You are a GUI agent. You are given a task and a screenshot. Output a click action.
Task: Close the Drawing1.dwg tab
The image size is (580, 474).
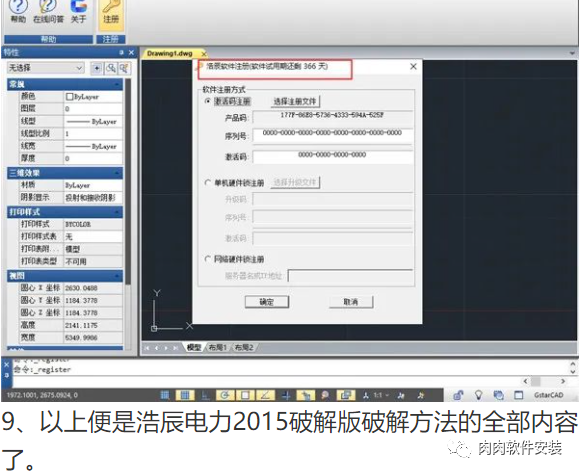(204, 54)
